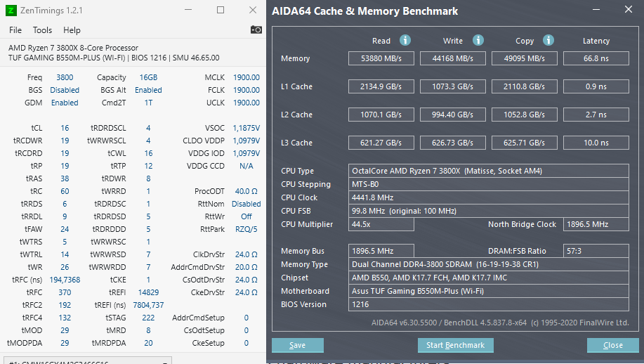This screenshot has width=644, height=364.
Task: Click the Capacity value 16GB
Action: tap(148, 77)
